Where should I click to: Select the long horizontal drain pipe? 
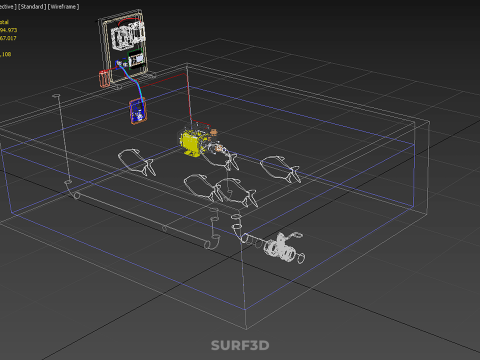(142, 219)
